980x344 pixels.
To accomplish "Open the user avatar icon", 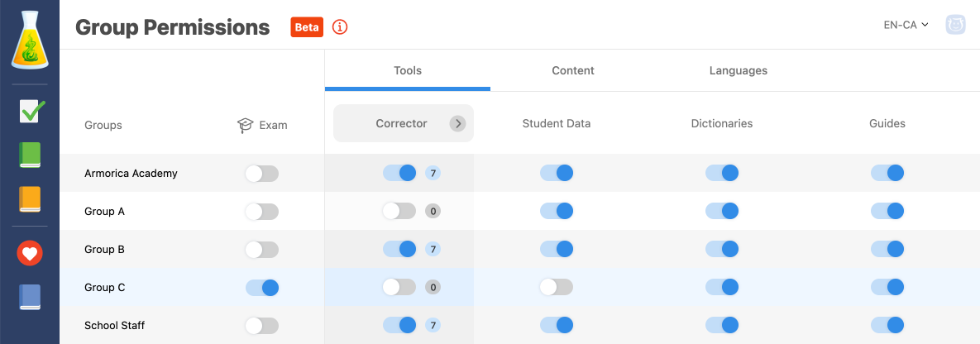I will [x=956, y=26].
